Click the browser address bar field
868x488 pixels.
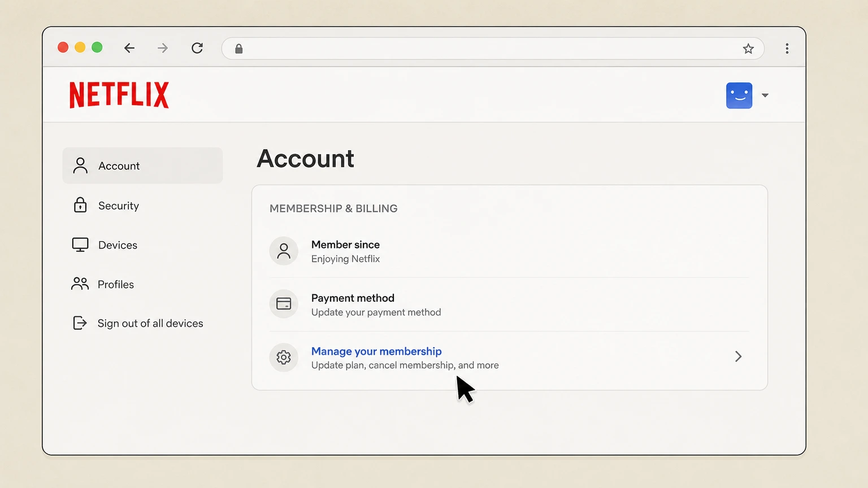[493, 49]
